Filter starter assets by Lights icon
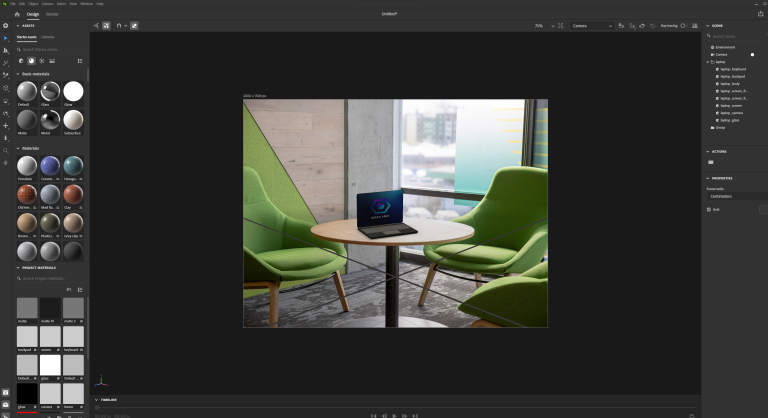 click(x=42, y=61)
